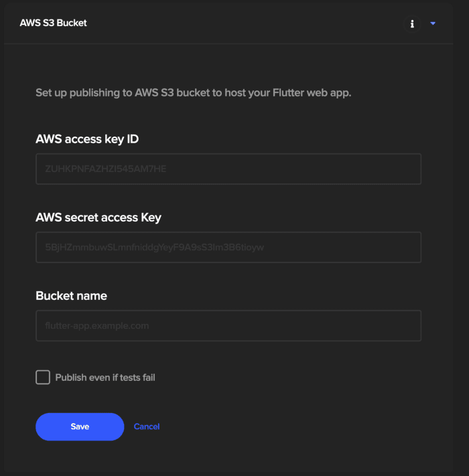Click the 'AWS access key ID' label
The image size is (469, 476).
pyautogui.click(x=87, y=139)
